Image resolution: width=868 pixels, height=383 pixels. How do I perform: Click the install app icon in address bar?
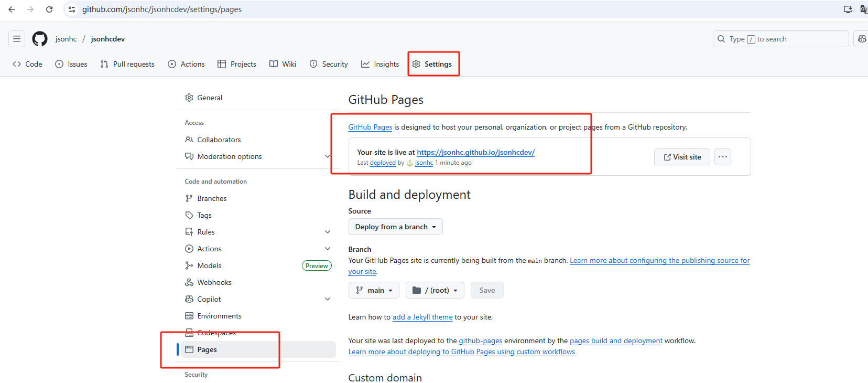(x=848, y=9)
